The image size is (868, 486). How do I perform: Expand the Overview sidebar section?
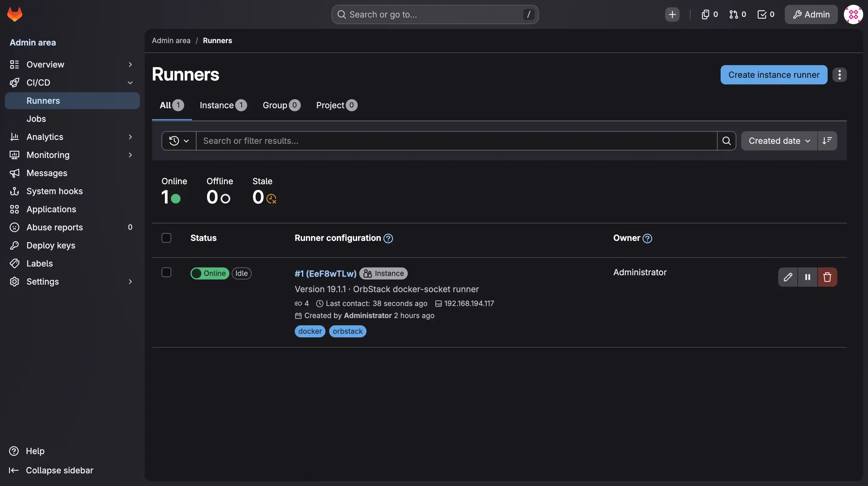(72, 65)
